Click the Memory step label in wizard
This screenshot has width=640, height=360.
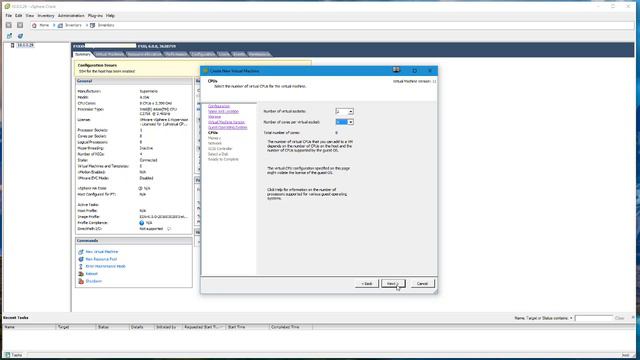tap(214, 138)
